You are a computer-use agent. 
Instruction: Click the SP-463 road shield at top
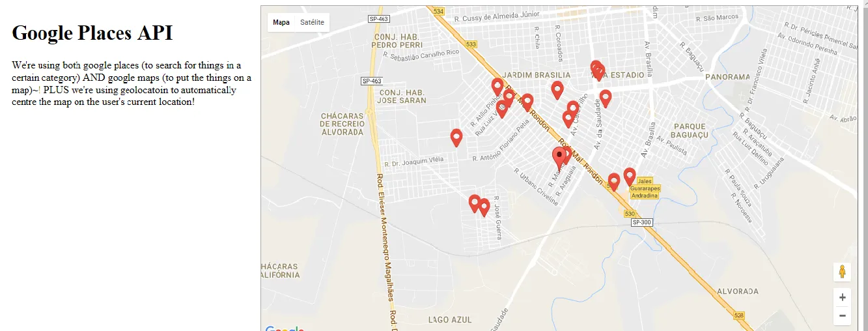(x=378, y=20)
